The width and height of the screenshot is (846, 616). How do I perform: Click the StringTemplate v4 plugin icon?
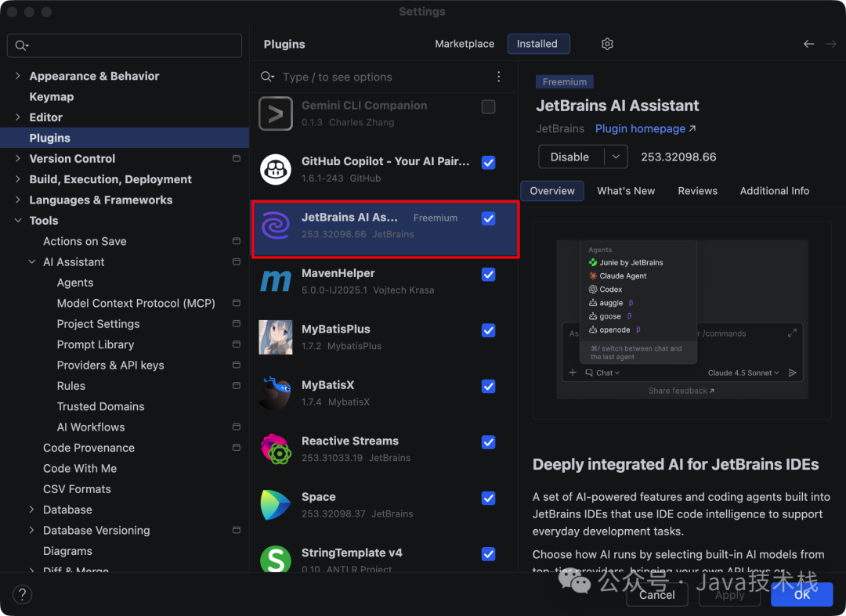coord(275,559)
